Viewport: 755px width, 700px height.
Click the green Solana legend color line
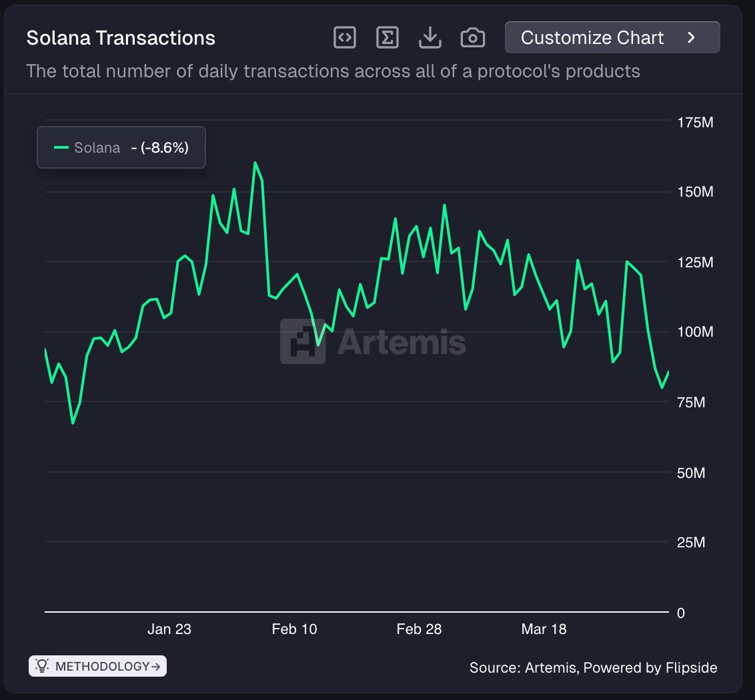61,148
